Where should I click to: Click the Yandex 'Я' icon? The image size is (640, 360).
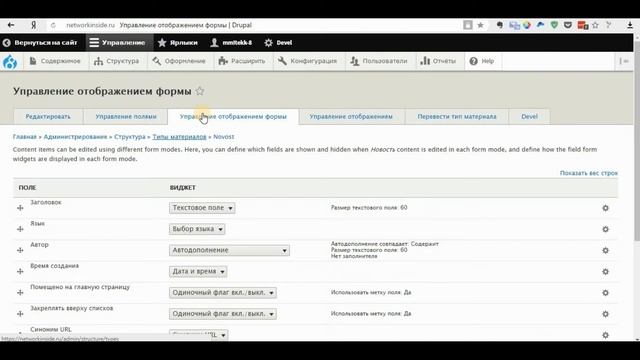pos(33,25)
